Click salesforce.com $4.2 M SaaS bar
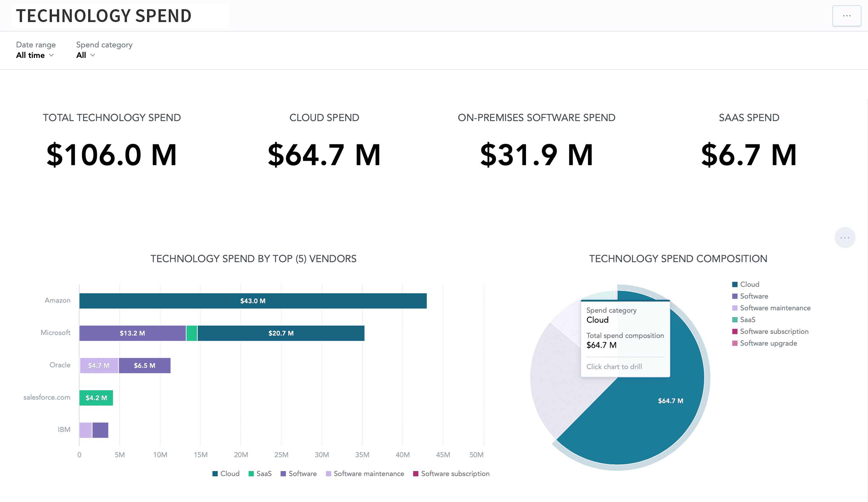The height and width of the screenshot is (502, 868). coord(96,398)
